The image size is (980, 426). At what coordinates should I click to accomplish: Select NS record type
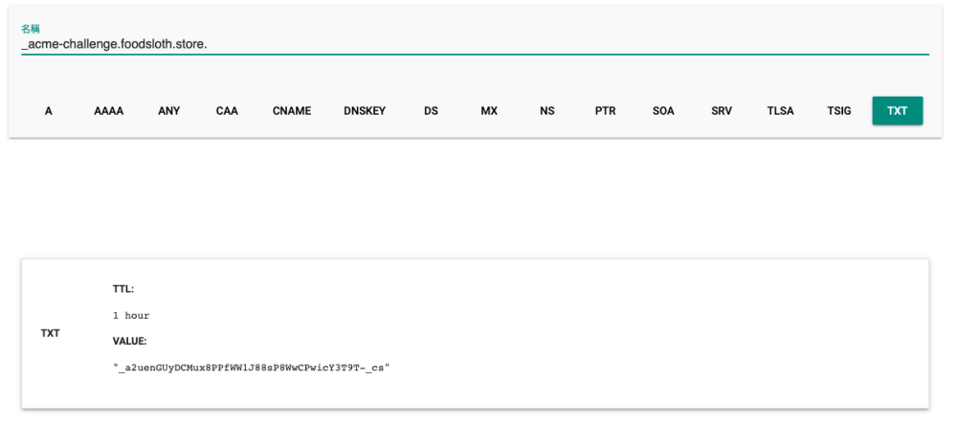[547, 111]
